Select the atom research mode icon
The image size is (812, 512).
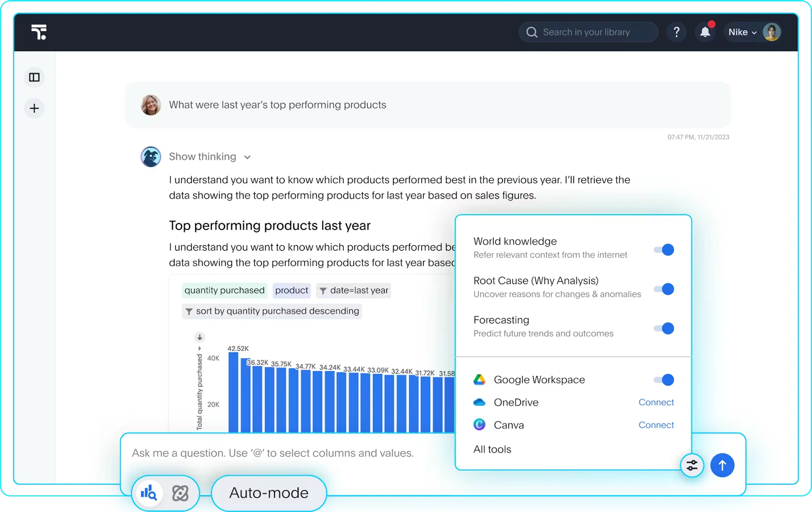pos(180,493)
